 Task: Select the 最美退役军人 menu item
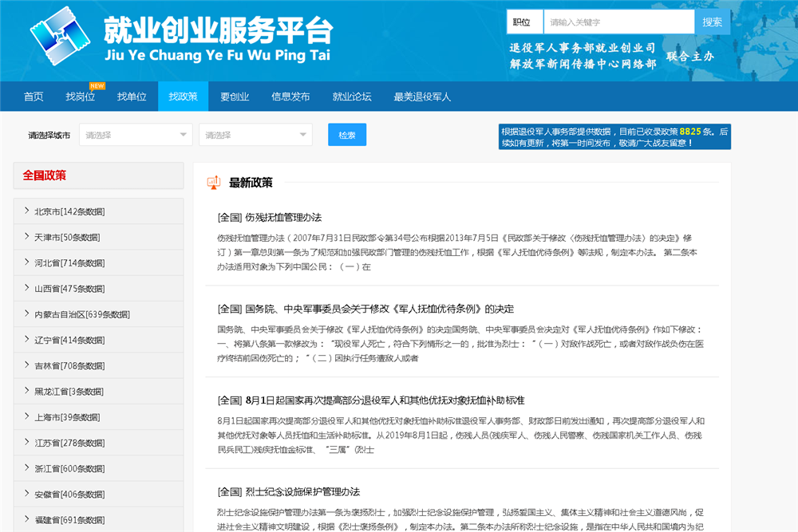(422, 97)
